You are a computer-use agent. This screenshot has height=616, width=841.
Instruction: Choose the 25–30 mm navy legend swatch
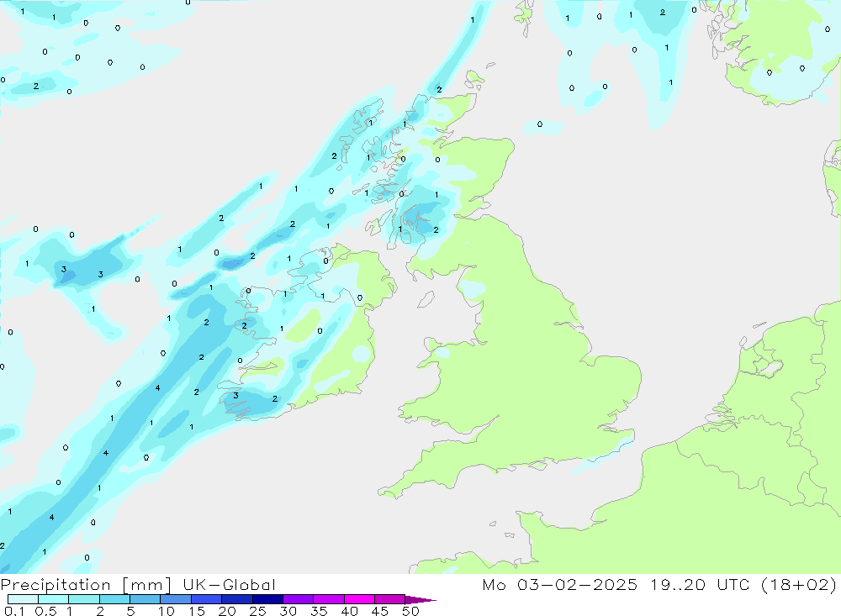(267, 599)
